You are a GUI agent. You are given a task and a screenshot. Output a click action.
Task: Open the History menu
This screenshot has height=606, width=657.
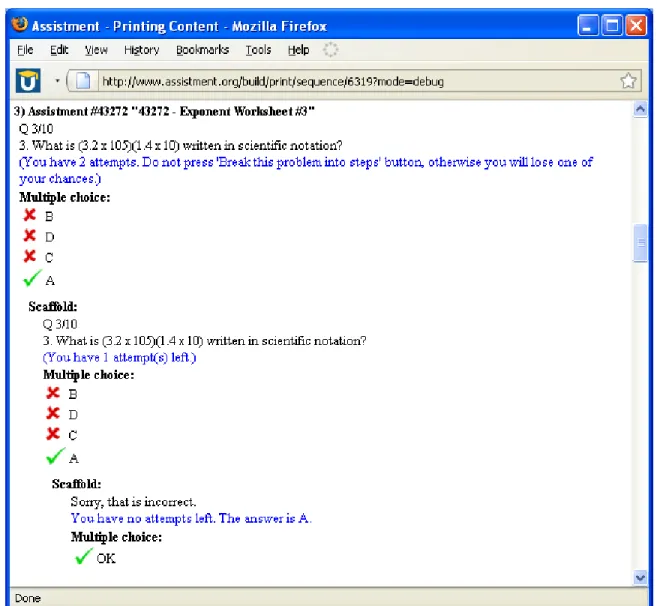142,50
